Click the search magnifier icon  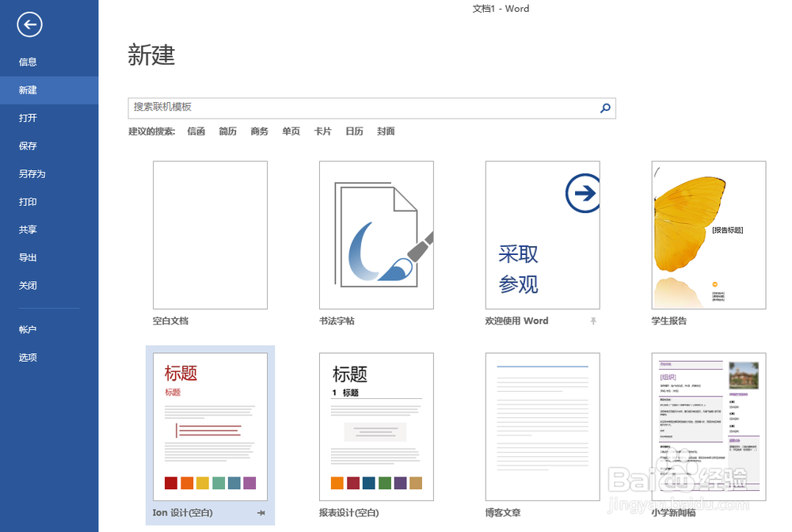pos(604,108)
